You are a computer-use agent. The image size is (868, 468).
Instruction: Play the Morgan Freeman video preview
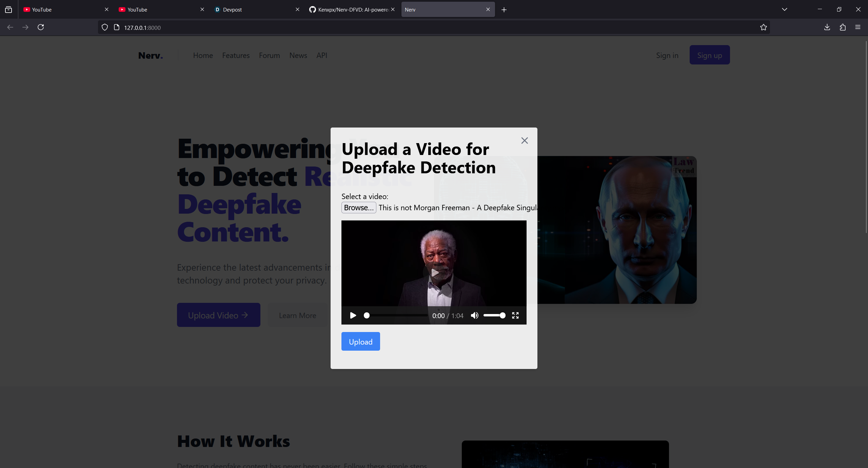click(353, 315)
